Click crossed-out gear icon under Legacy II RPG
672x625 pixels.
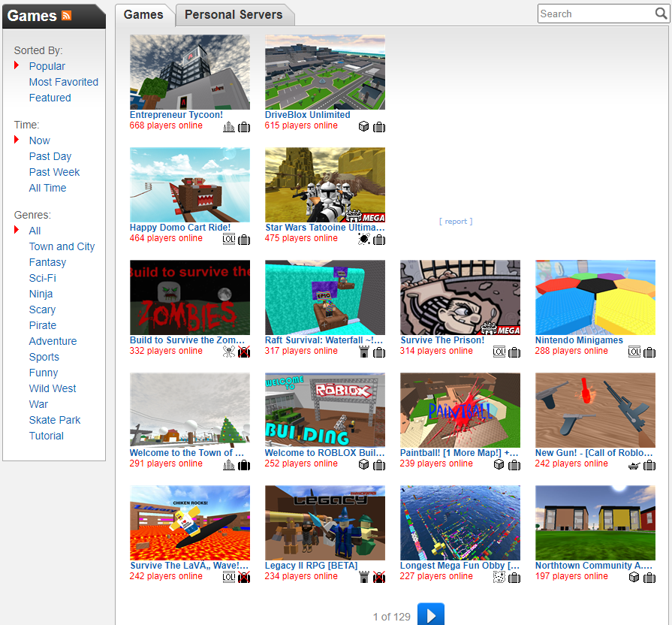pos(379,578)
